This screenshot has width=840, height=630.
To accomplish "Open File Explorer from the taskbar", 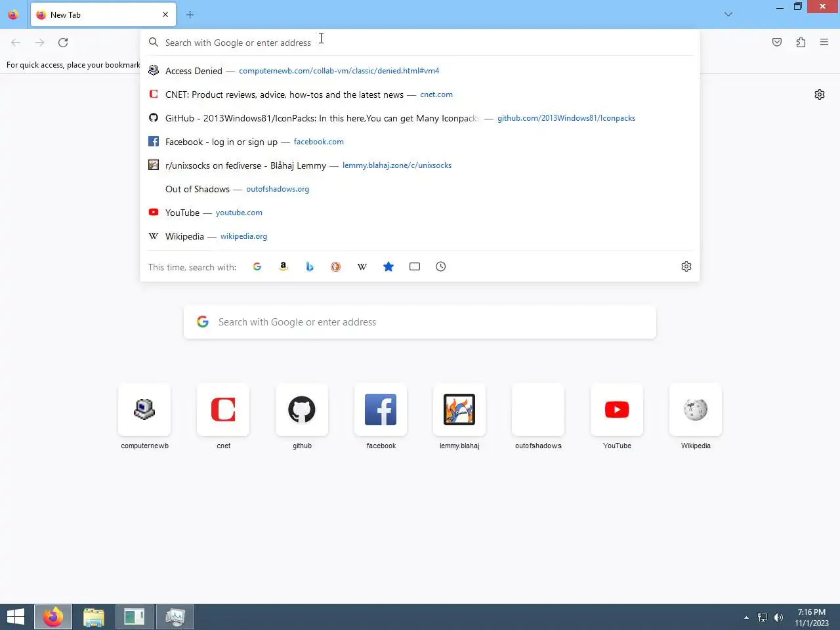I will click(94, 617).
